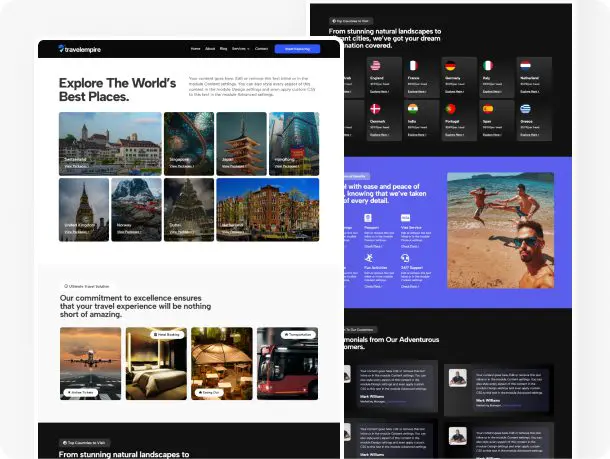Click the 24/7 Support headset icon
The height and width of the screenshot is (459, 610).
coord(403,257)
